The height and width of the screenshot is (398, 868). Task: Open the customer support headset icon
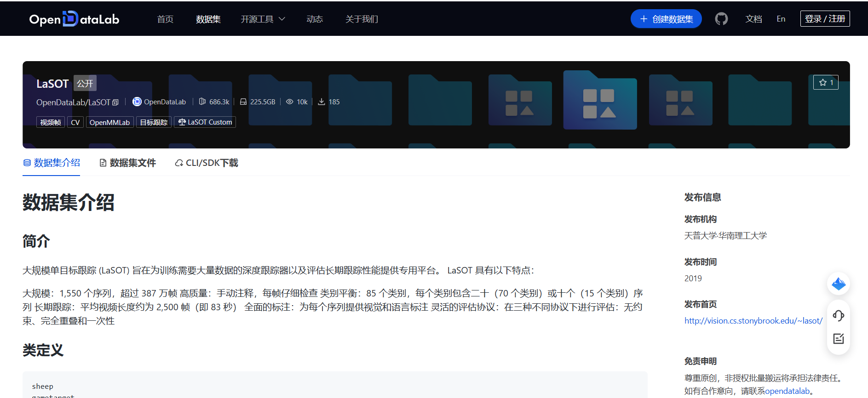click(x=839, y=316)
